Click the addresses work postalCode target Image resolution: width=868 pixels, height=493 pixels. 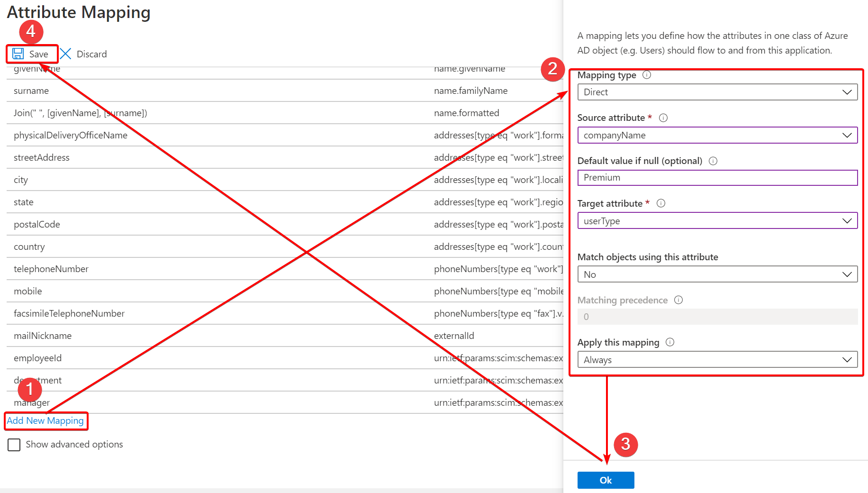click(498, 224)
